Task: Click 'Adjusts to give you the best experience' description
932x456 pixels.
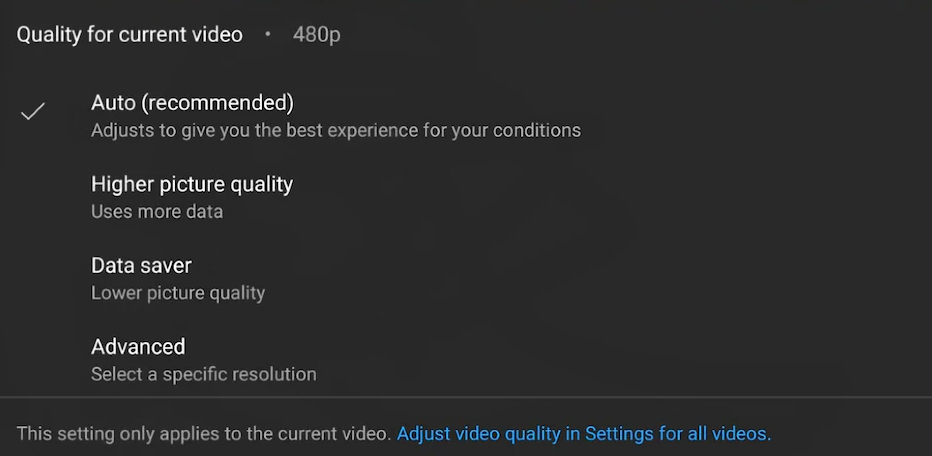Action: tap(336, 130)
